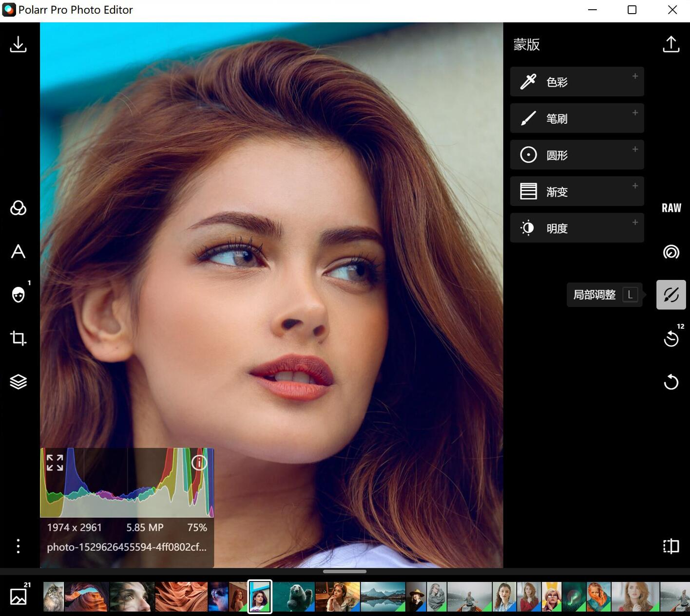Open the photo library showing 21 images
This screenshot has width=690, height=616.
pos(18,596)
